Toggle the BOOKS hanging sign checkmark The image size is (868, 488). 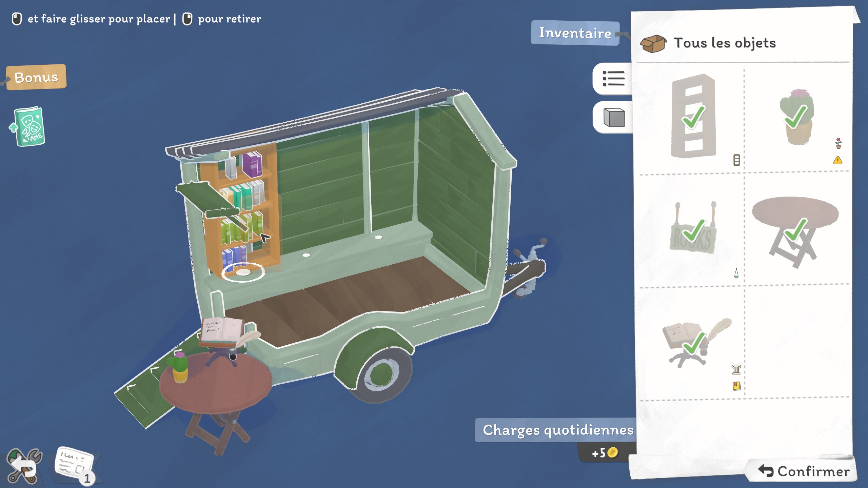coord(693,231)
